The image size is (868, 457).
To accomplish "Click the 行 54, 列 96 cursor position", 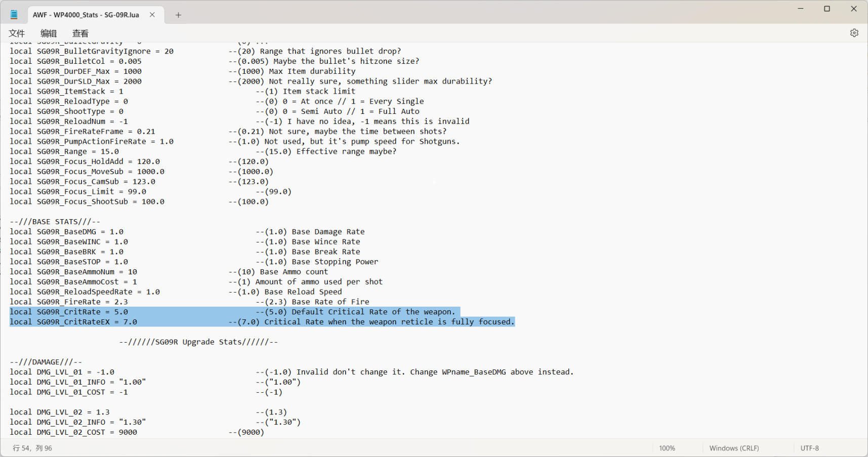I will (x=32, y=448).
